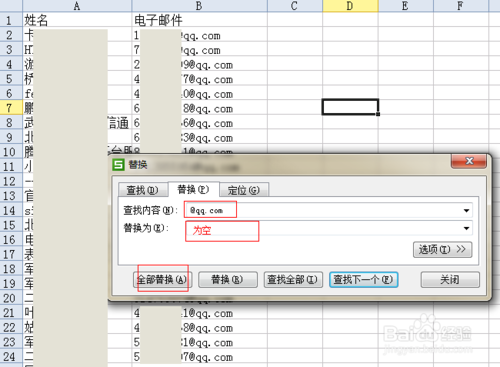
Task: Select column A header
Action: (77, 6)
